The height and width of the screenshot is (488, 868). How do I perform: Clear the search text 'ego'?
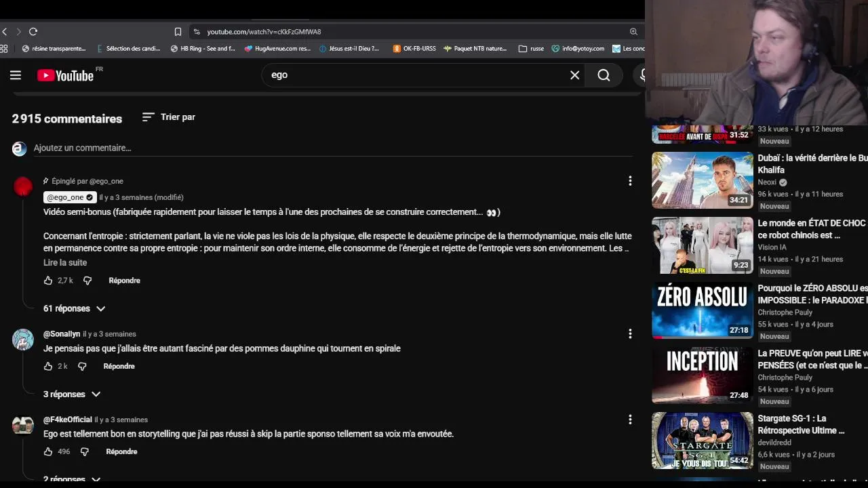pyautogui.click(x=575, y=75)
